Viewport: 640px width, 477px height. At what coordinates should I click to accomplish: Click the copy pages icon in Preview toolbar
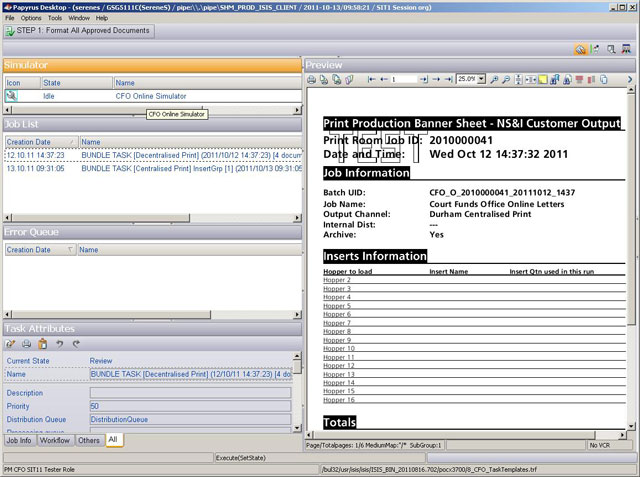pos(604,80)
